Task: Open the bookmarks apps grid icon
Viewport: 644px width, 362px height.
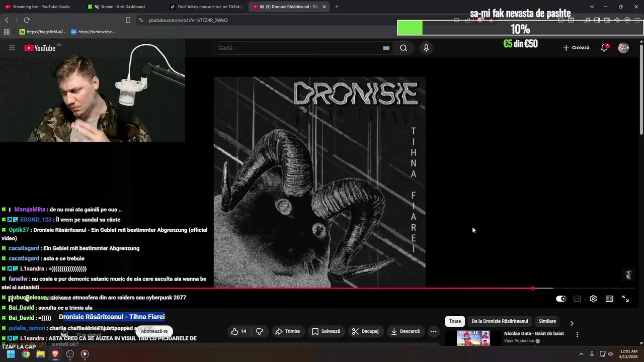Action: pos(7,32)
